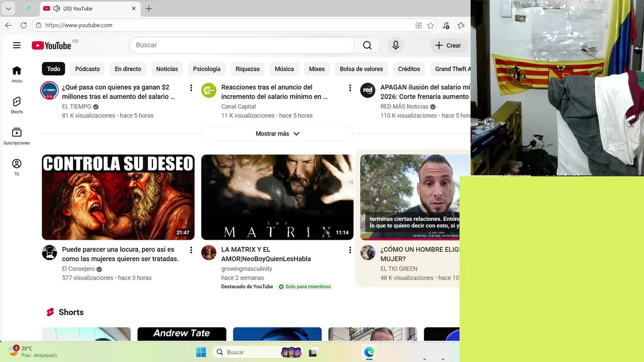Open EL TIEMPO channel avatar
Viewport: 644px width, 362px height.
coord(49,90)
